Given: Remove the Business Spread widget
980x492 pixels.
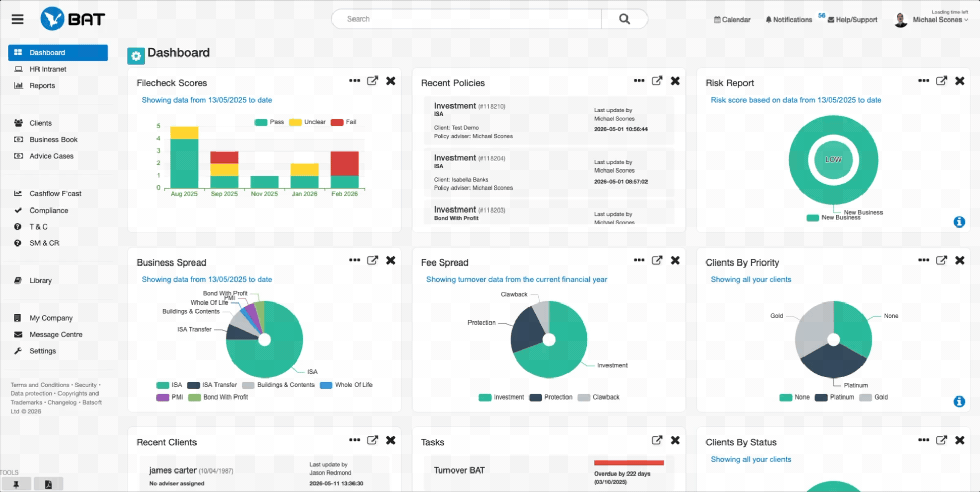Looking at the screenshot, I should tap(390, 260).
